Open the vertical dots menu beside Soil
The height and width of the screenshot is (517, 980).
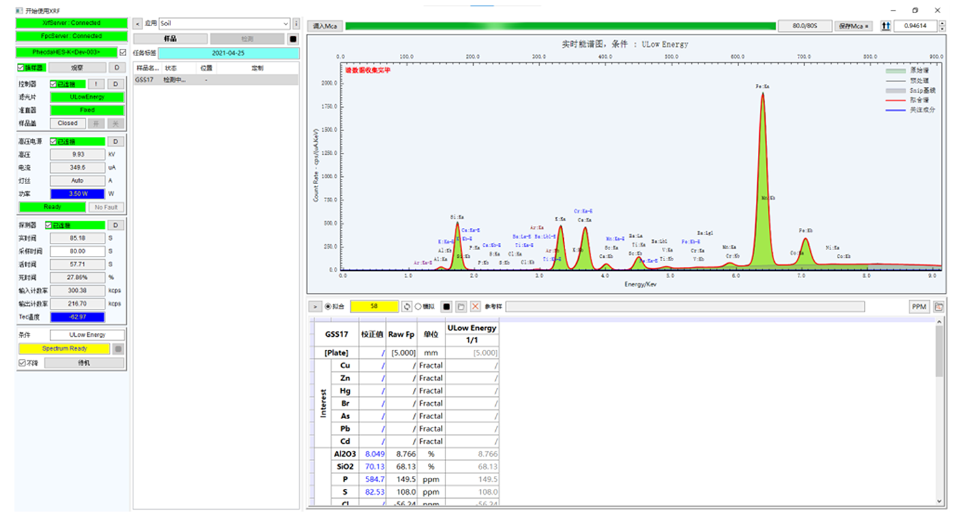[x=297, y=23]
